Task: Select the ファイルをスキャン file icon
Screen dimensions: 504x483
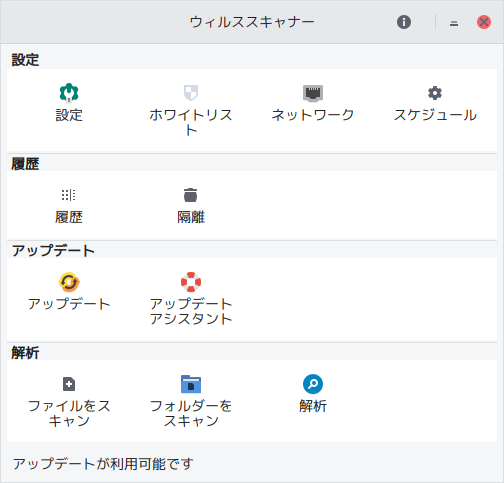Action: tap(69, 384)
